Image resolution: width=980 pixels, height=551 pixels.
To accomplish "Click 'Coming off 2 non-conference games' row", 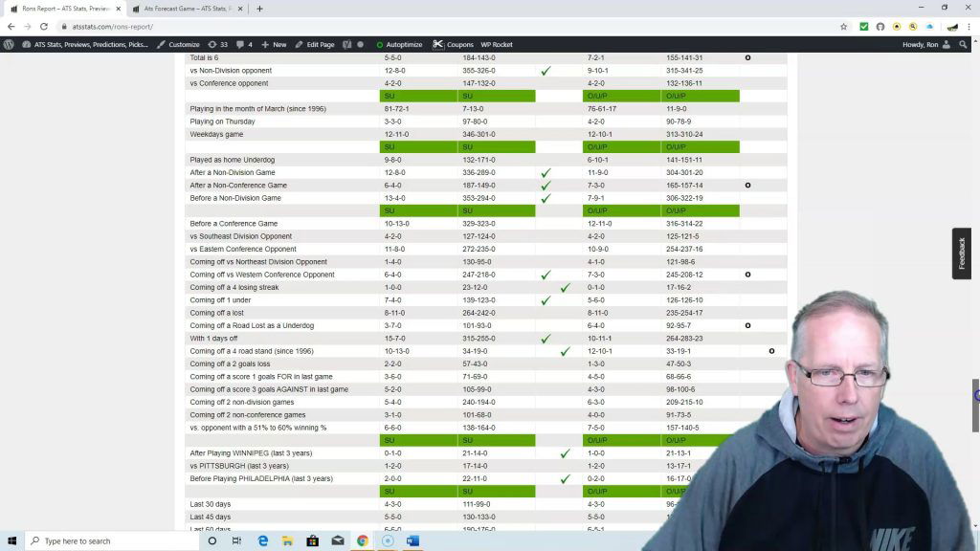I will point(485,415).
